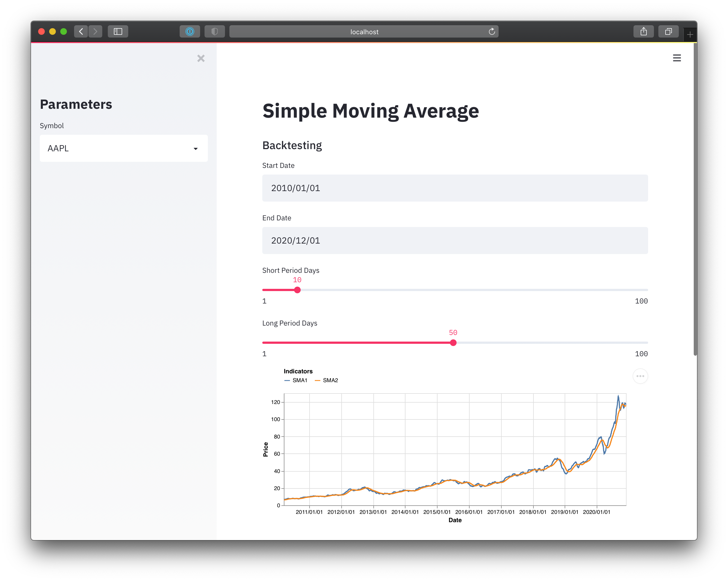728x581 pixels.
Task: Click the browser back arrow
Action: pos(81,31)
